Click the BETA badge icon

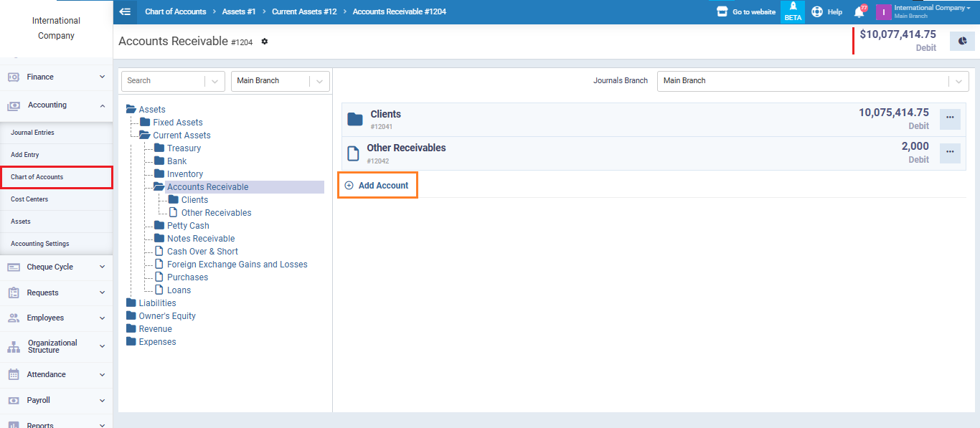coord(793,12)
